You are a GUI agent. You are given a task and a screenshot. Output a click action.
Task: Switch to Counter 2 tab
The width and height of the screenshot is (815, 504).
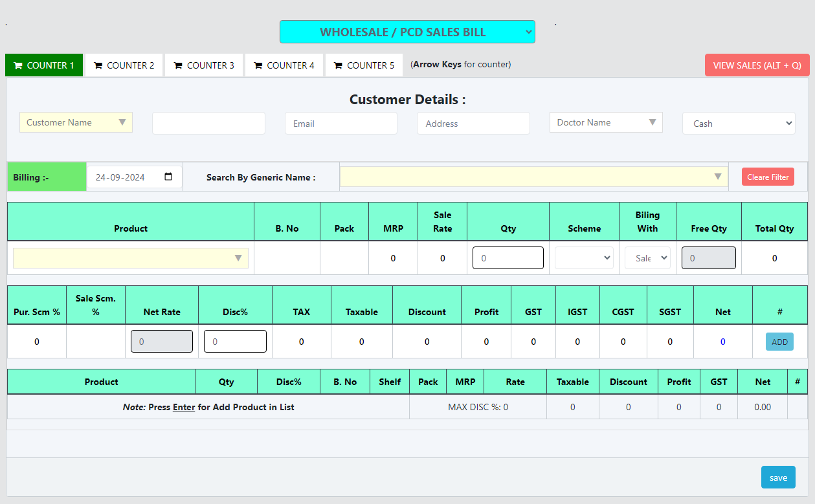click(x=124, y=65)
